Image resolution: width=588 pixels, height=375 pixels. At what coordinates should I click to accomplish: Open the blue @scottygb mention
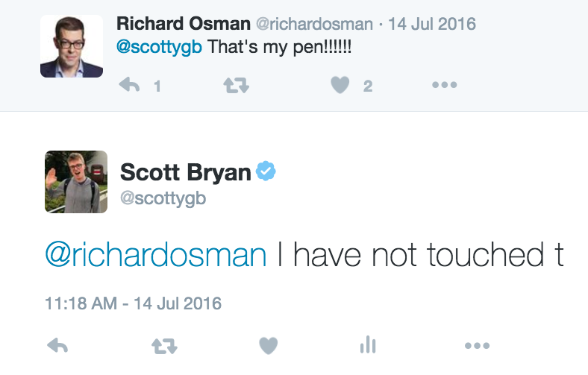pos(159,47)
